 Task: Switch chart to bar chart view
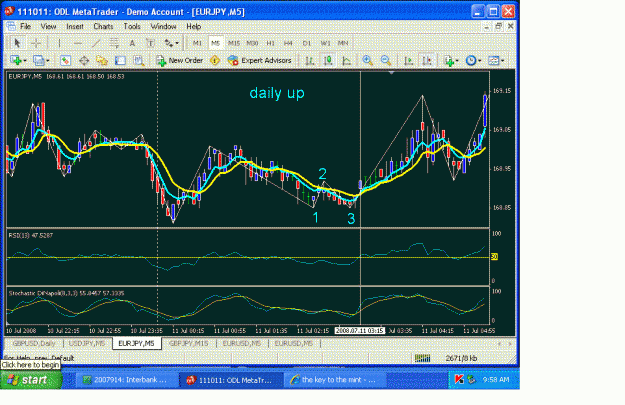click(x=309, y=61)
